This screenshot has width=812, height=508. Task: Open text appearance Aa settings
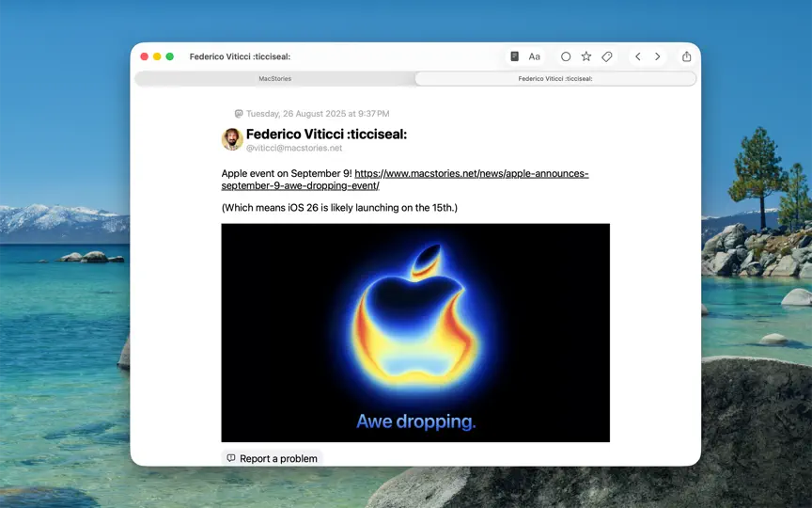point(534,56)
